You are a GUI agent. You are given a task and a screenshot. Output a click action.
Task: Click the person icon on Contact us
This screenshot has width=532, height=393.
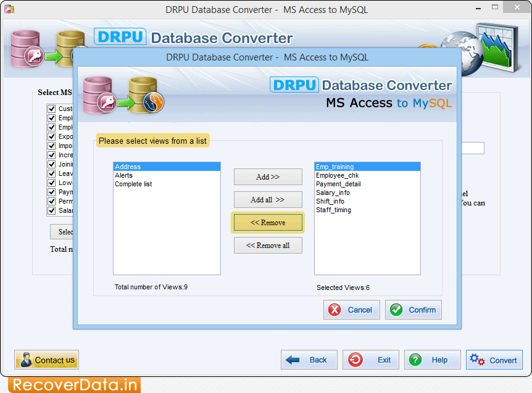coord(25,360)
